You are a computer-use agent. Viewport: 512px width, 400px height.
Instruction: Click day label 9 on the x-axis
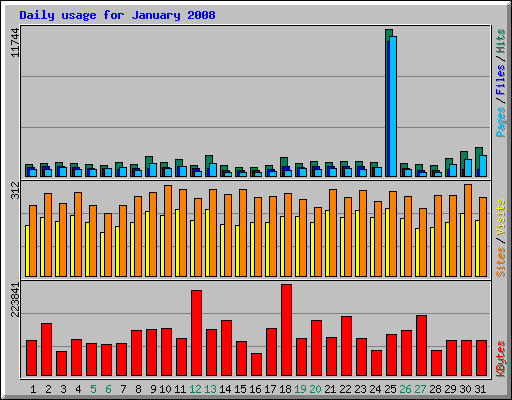click(153, 389)
